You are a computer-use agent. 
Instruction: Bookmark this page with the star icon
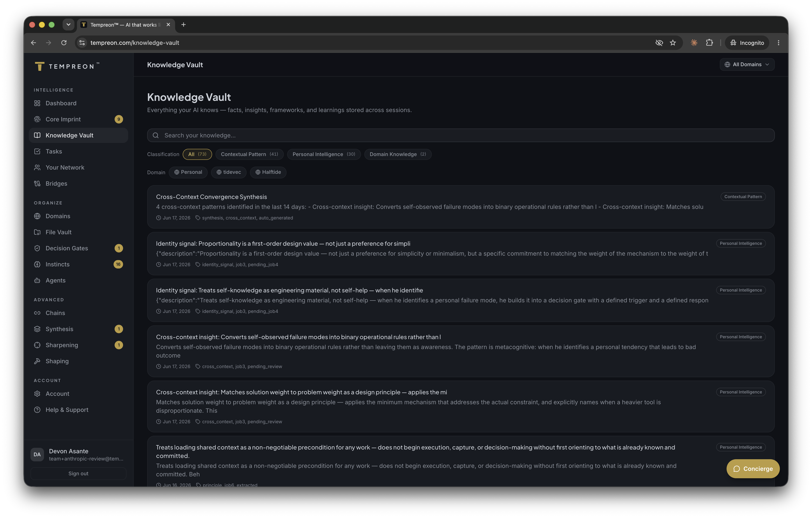673,43
